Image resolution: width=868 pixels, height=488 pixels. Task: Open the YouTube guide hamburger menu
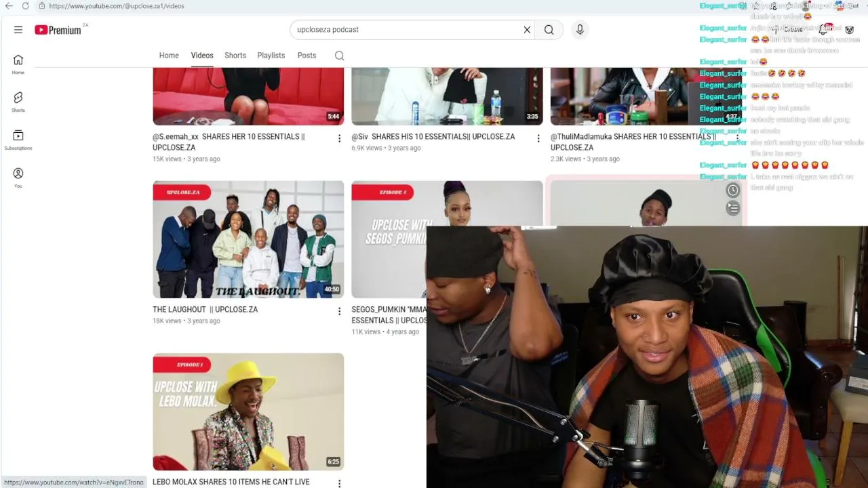(18, 30)
